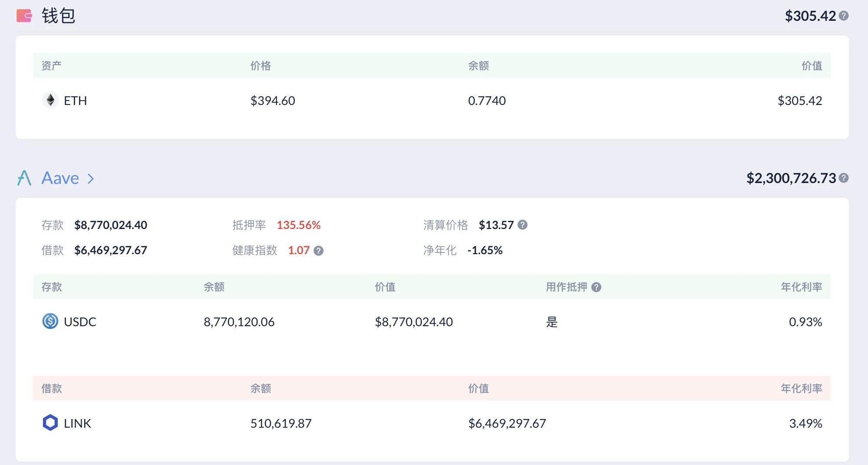Expand Aave using the chevron arrow
This screenshot has width=868, height=465.
(x=91, y=178)
